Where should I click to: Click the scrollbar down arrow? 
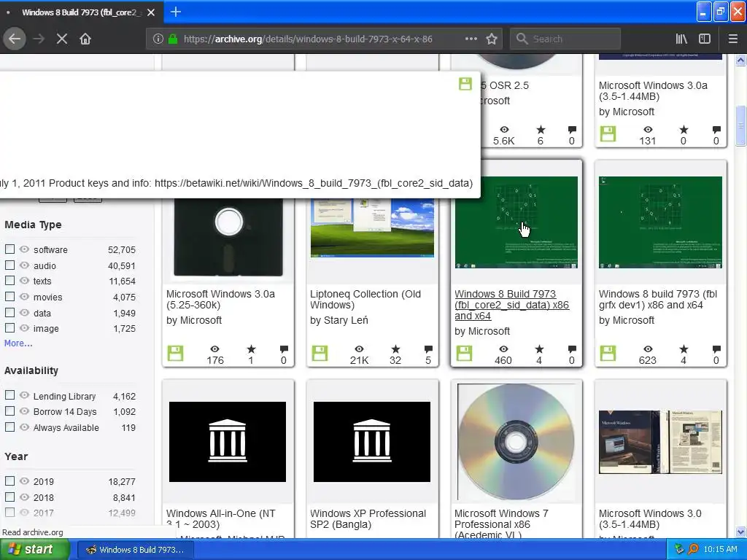(x=740, y=532)
